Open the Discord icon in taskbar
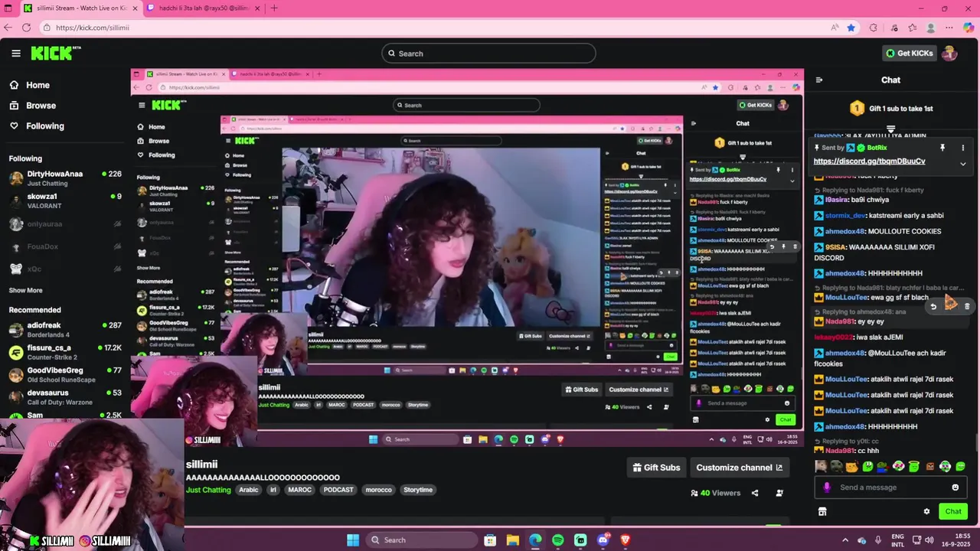 (603, 540)
